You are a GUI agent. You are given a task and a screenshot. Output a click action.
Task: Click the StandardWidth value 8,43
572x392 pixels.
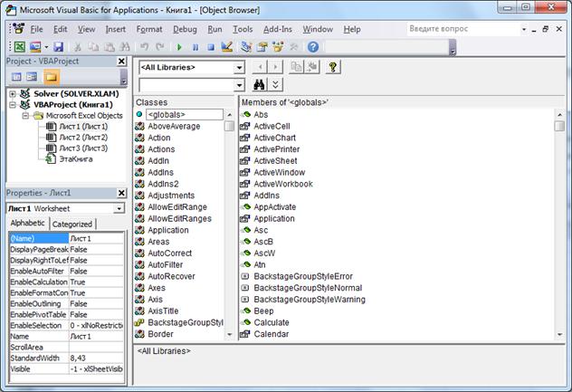[96, 359]
